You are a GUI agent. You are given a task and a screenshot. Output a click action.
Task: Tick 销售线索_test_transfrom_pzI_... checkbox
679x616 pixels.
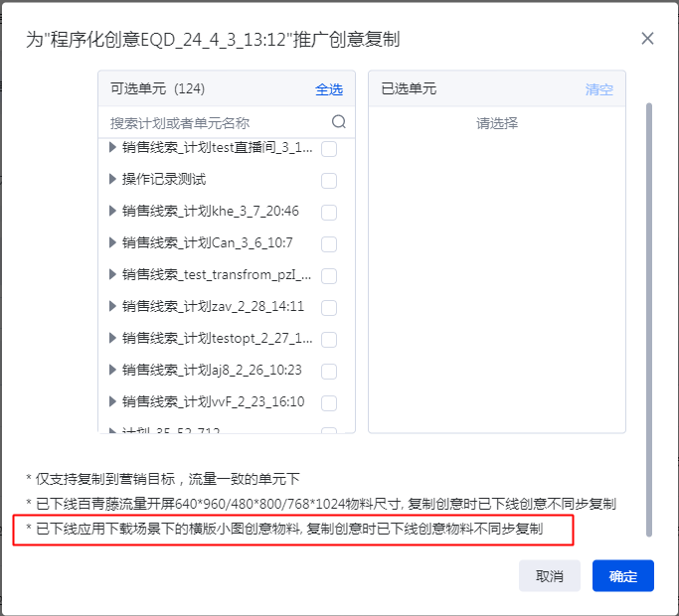click(x=329, y=276)
